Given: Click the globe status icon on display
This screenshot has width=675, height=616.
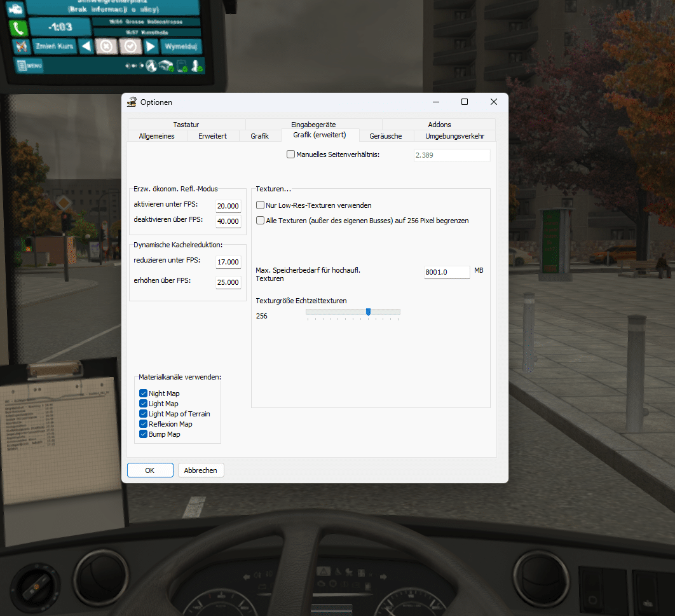Looking at the screenshot, I should click(151, 65).
